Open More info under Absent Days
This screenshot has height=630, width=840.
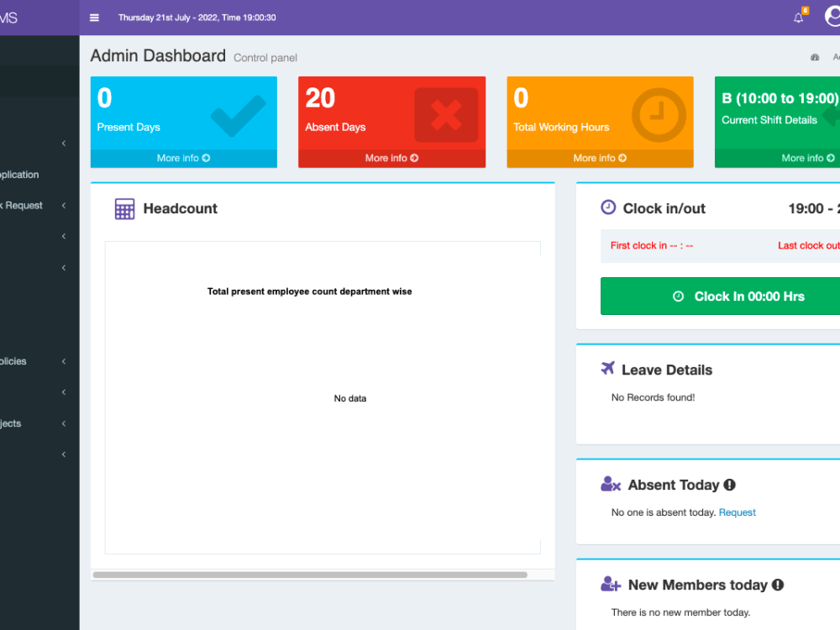pyautogui.click(x=391, y=158)
